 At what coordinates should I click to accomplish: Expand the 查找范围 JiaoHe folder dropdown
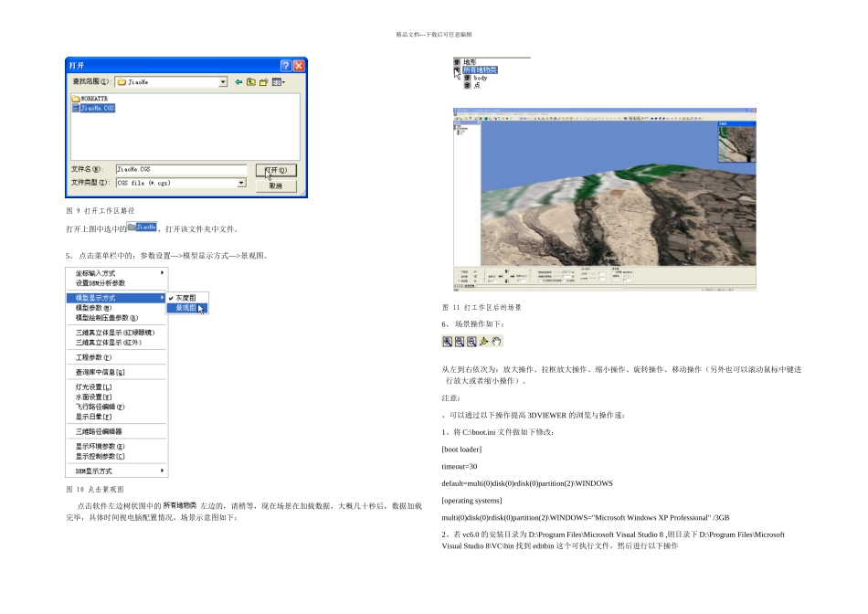coord(223,82)
